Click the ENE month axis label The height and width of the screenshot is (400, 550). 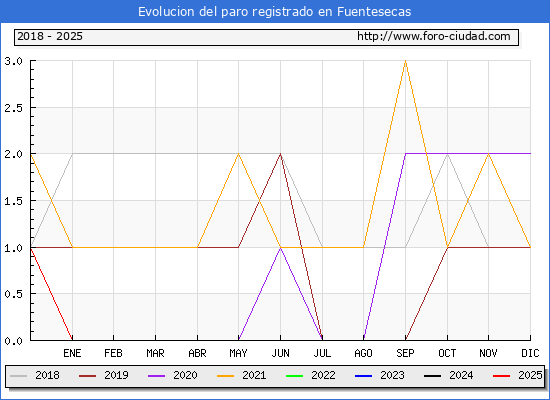click(x=72, y=353)
